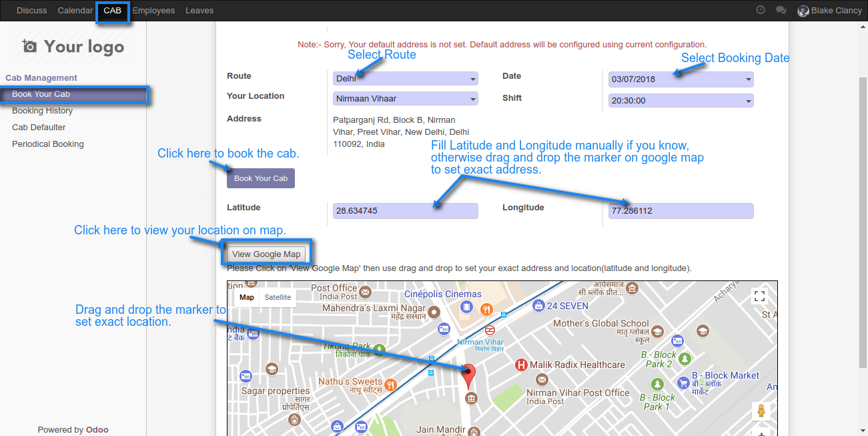Click the 24 SEVEN shop icon

(x=538, y=305)
